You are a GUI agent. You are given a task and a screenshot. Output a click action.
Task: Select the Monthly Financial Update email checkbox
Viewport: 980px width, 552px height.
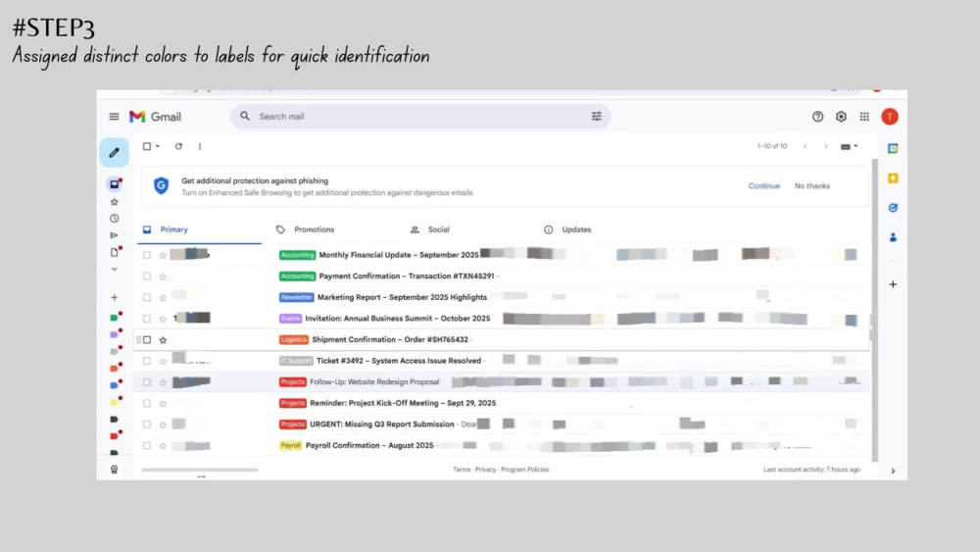coord(147,255)
